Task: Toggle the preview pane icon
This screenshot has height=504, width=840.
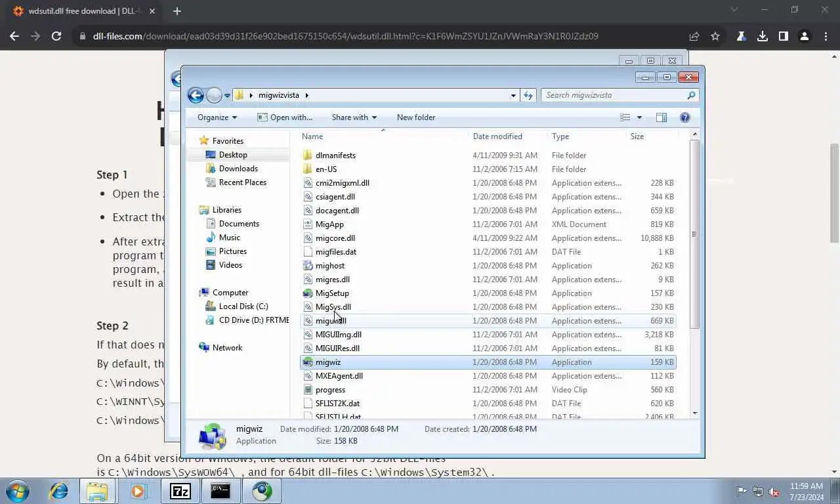Action: (x=661, y=117)
